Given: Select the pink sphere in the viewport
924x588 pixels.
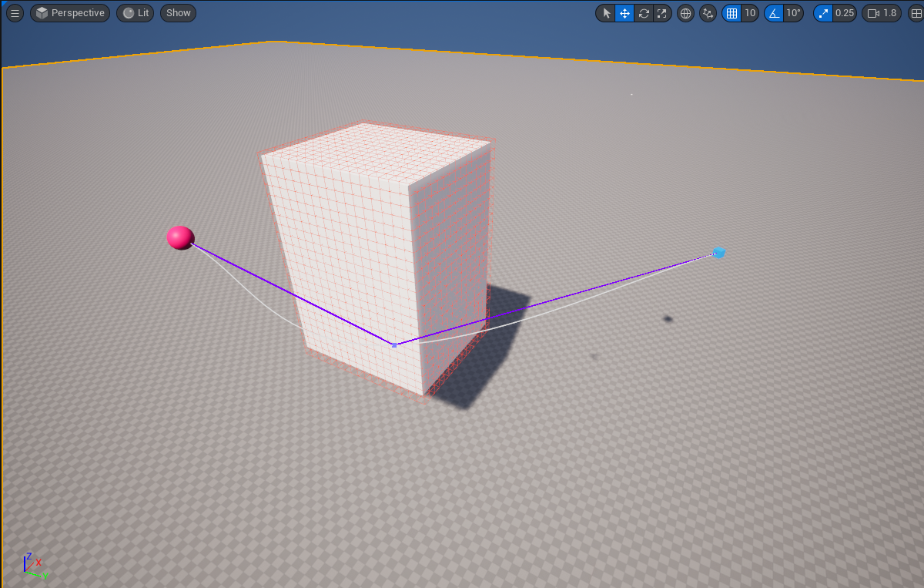Looking at the screenshot, I should coord(180,237).
